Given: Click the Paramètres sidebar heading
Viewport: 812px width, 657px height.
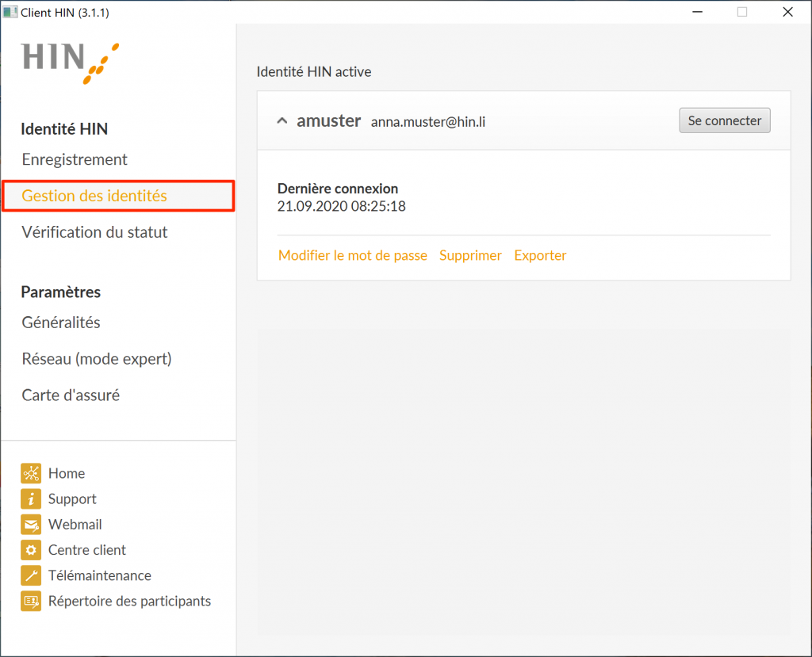Looking at the screenshot, I should [60, 292].
